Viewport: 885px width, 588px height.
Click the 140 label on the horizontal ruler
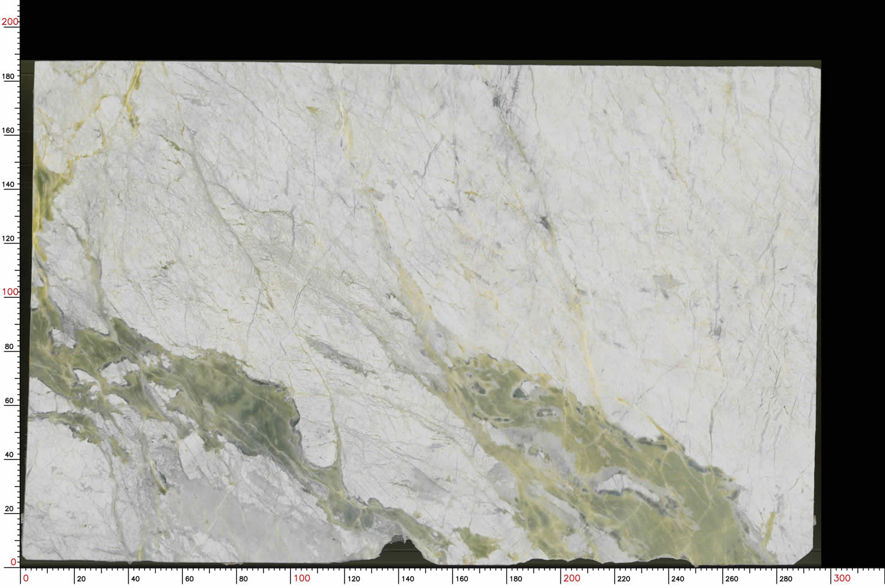(408, 579)
